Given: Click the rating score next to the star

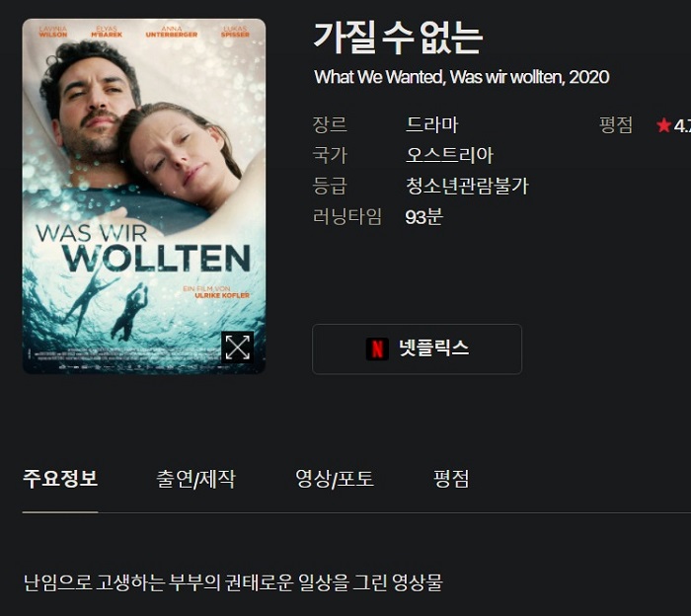Looking at the screenshot, I should click(x=682, y=126).
